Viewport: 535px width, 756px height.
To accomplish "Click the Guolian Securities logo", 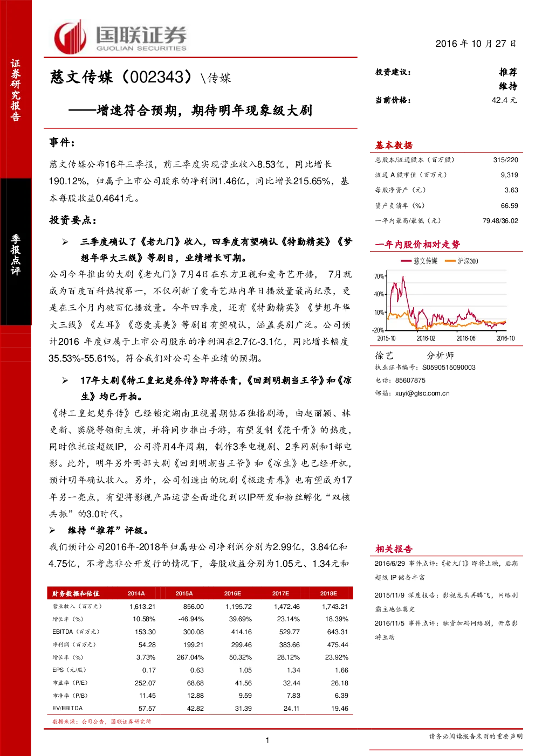I will pos(120,37).
